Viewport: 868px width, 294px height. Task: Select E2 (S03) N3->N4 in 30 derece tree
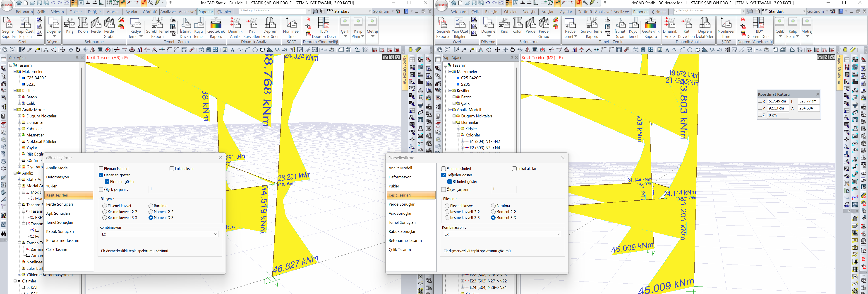(x=484, y=148)
